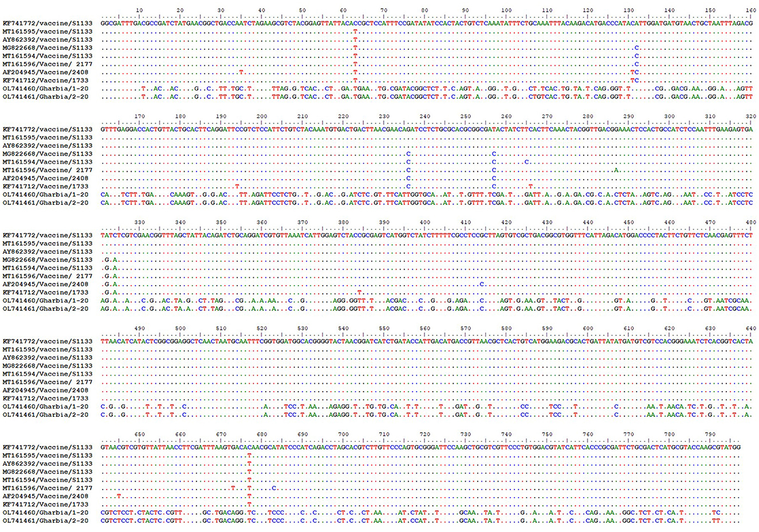Highlight MT161596/Vaccine/ 2177 label in the 490–640 block
The image size is (759, 532).
(48, 382)
